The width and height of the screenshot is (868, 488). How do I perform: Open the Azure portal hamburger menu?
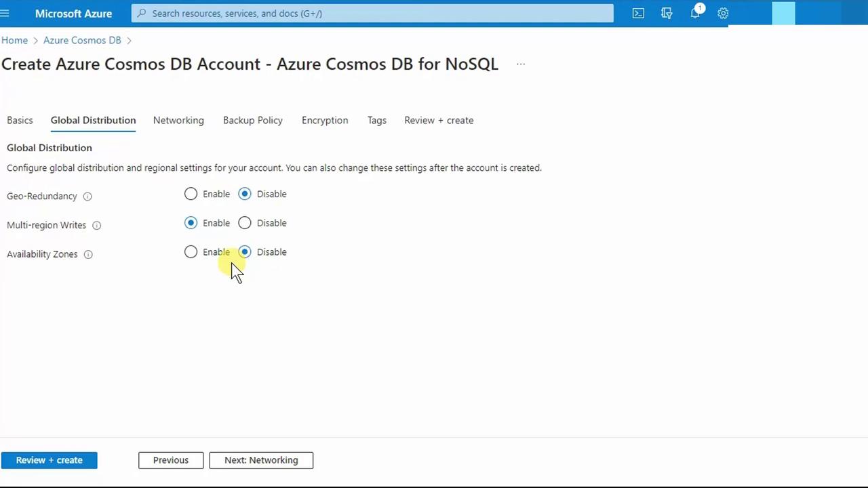(x=5, y=14)
